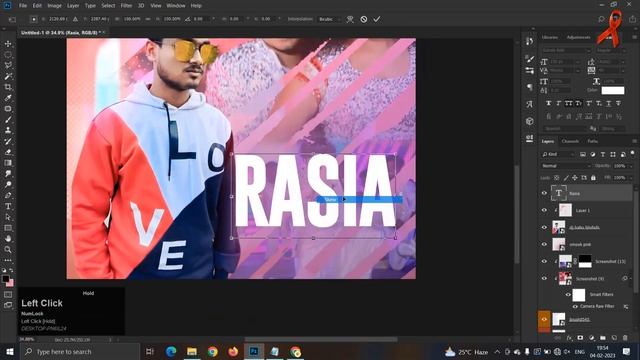Toggle Camera Raw Filter visibility eye
The width and height of the screenshot is (640, 360).
575,306
